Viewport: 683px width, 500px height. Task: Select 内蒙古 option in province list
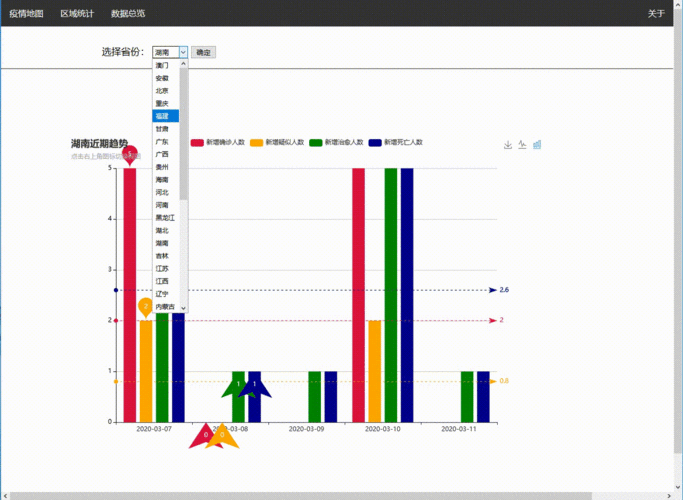click(166, 307)
